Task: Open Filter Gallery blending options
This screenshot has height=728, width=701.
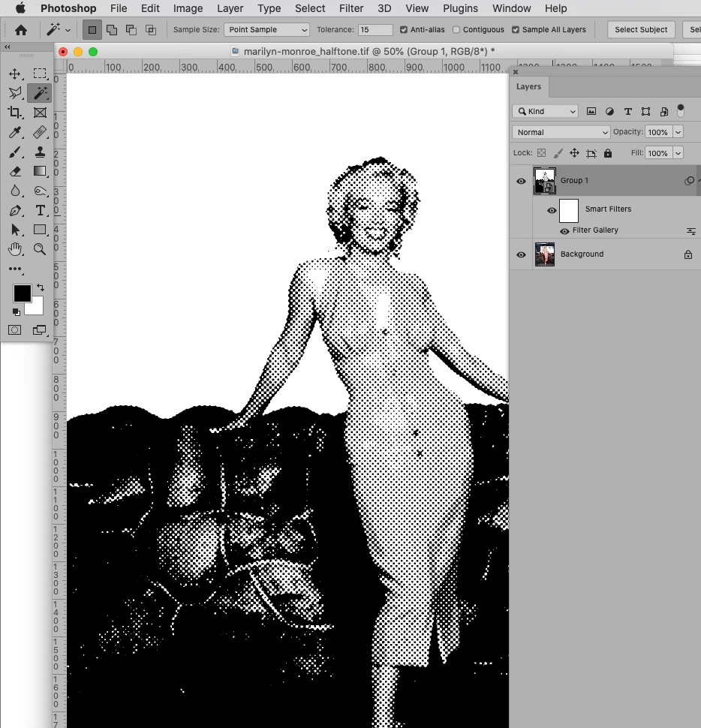Action: click(x=690, y=231)
